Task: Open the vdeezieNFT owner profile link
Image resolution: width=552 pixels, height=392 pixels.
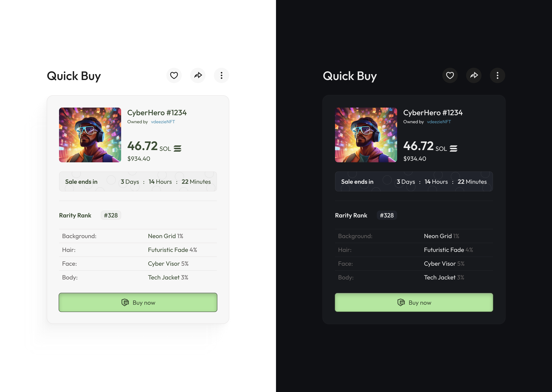Action: [x=163, y=122]
